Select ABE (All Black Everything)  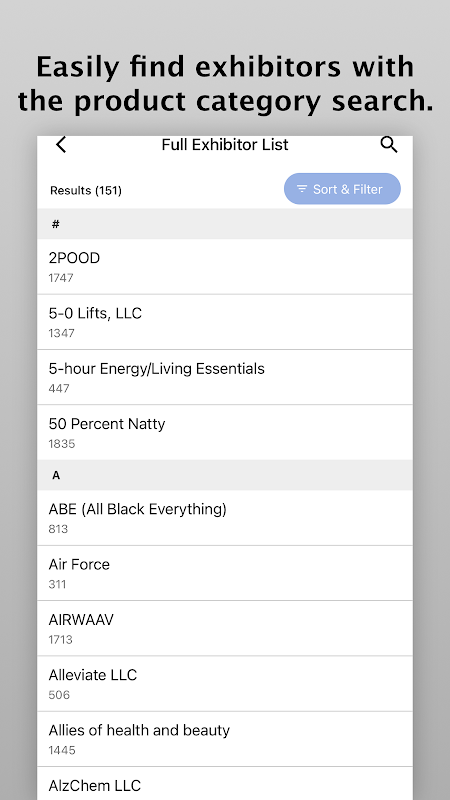click(x=224, y=518)
